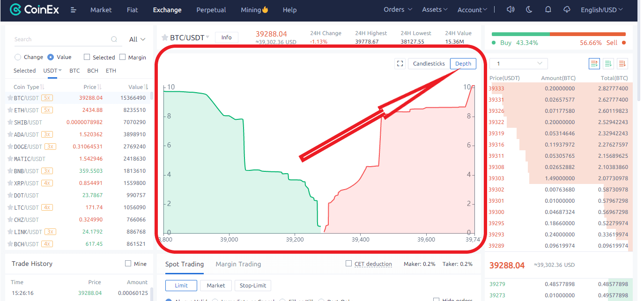Image resolution: width=644 pixels, height=301 pixels.
Task: Tick the Selected checkbox
Action: pyautogui.click(x=87, y=57)
